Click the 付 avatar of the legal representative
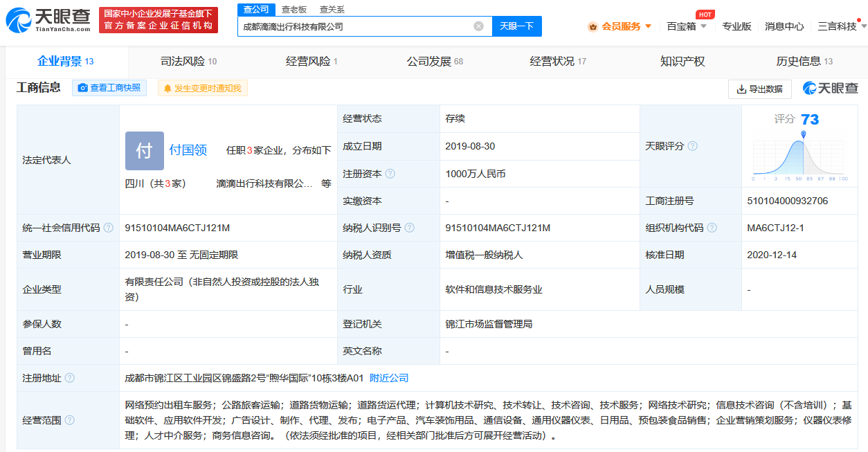The image size is (868, 452). pyautogui.click(x=145, y=151)
